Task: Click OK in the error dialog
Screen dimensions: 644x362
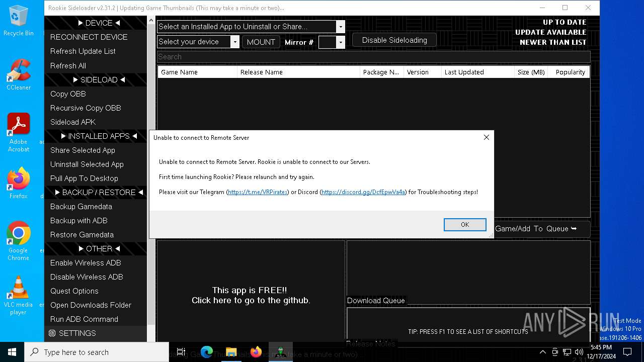Action: pos(465,225)
